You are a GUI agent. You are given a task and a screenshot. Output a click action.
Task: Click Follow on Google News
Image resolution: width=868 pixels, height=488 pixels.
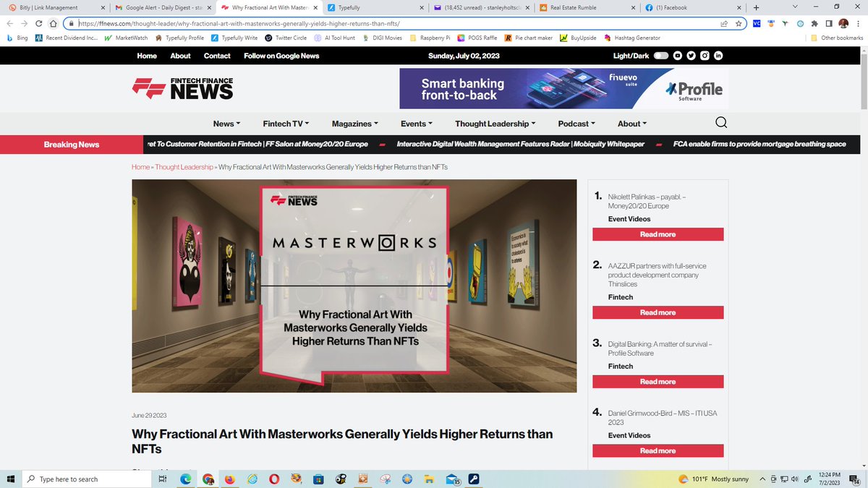coord(281,56)
